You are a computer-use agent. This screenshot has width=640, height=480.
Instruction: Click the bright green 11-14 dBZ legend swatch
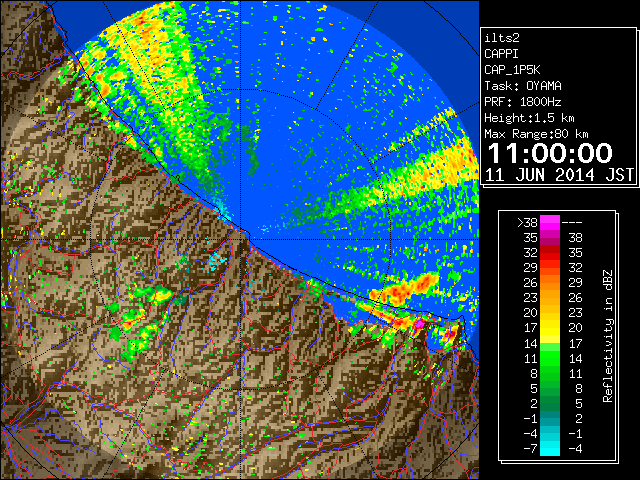550,358
